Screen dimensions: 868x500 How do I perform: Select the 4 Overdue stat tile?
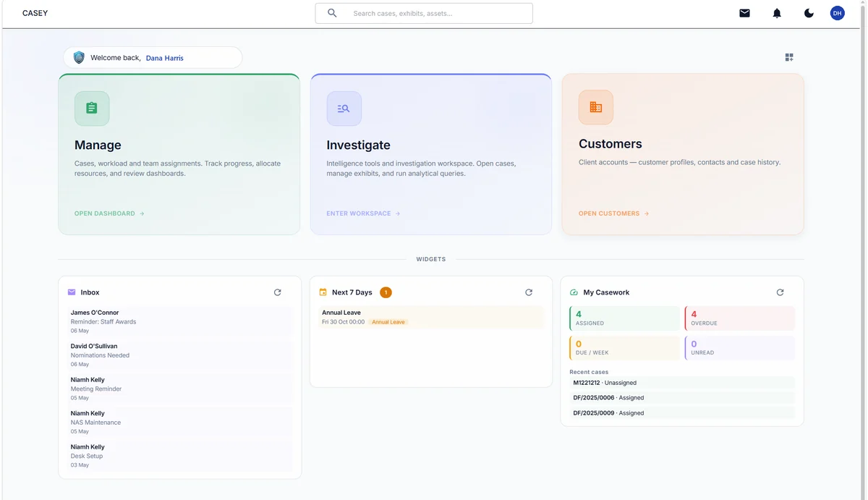point(739,318)
